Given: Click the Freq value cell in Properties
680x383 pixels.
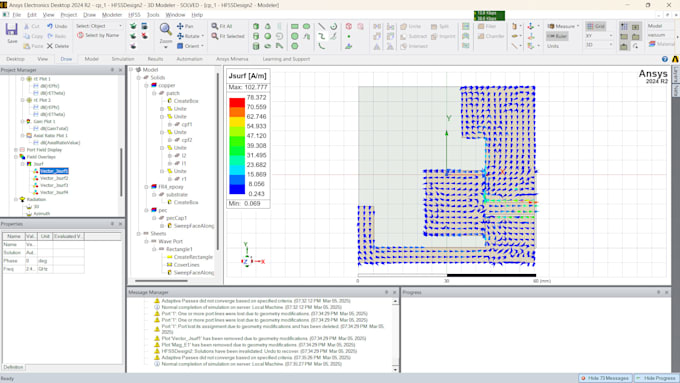Looking at the screenshot, I should click(31, 269).
